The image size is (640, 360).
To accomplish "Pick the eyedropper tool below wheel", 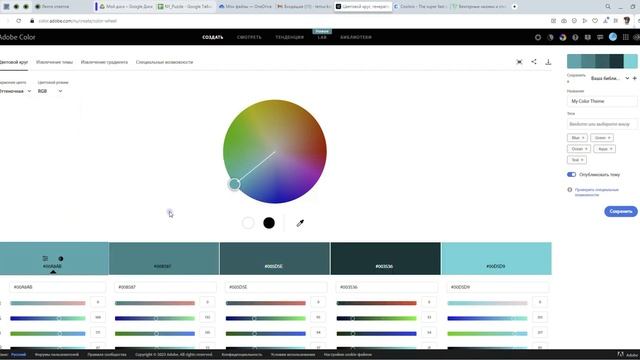I will point(300,223).
